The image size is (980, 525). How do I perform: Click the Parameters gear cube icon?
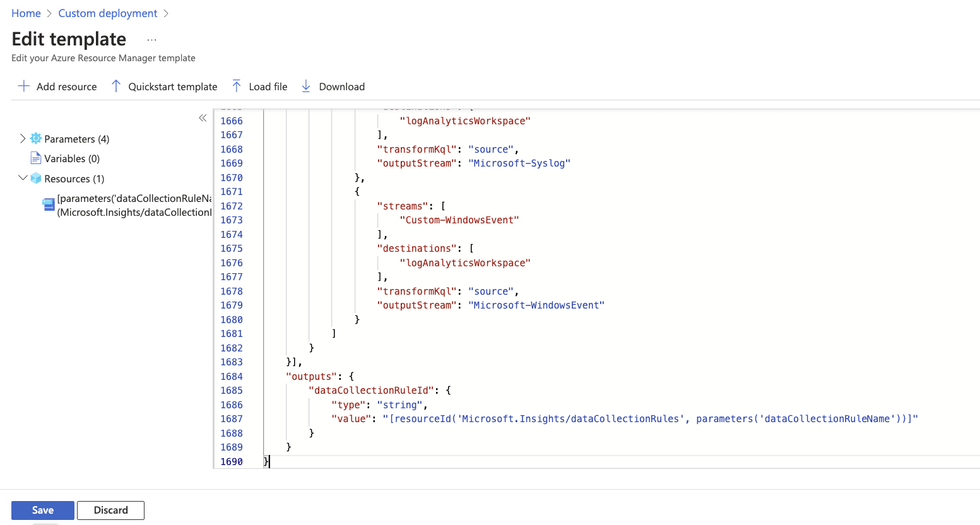(x=36, y=139)
